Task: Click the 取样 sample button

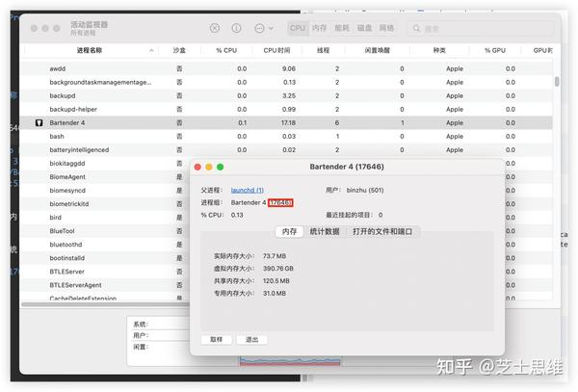Action: 217,339
